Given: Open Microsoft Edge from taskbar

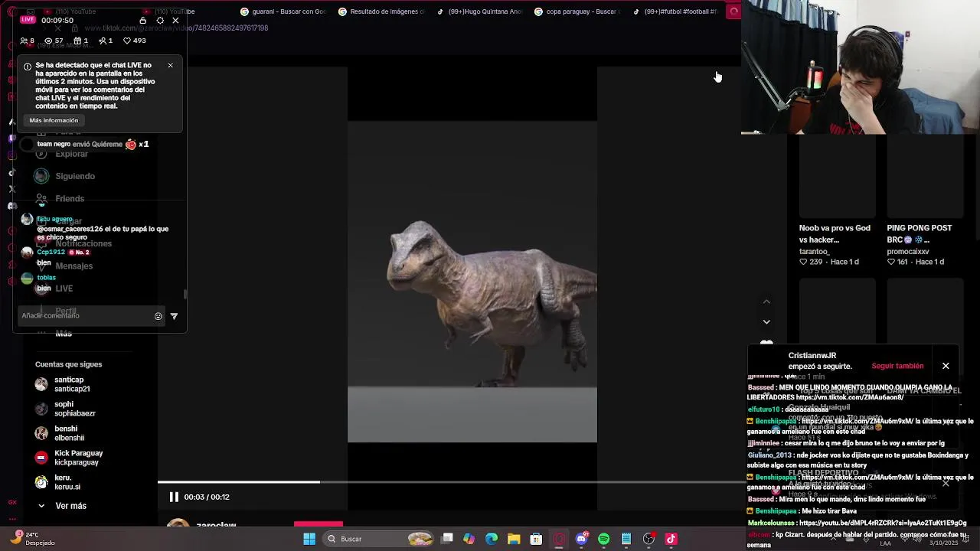Looking at the screenshot, I should coord(492,539).
